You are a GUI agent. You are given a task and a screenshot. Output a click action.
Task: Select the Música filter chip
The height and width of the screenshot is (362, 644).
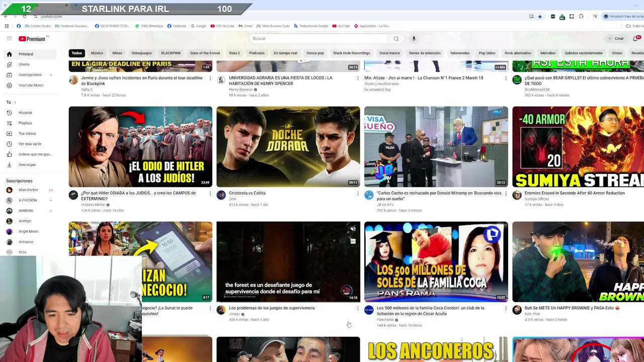point(97,53)
